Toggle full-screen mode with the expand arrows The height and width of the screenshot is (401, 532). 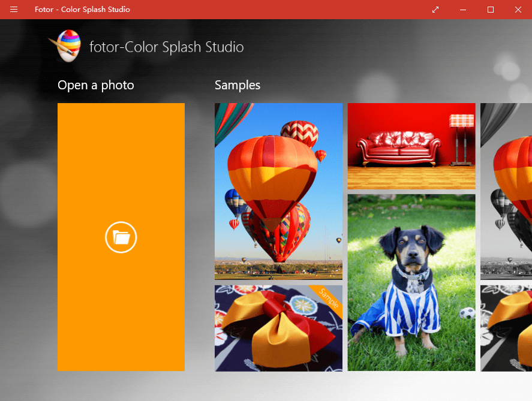pyautogui.click(x=435, y=10)
